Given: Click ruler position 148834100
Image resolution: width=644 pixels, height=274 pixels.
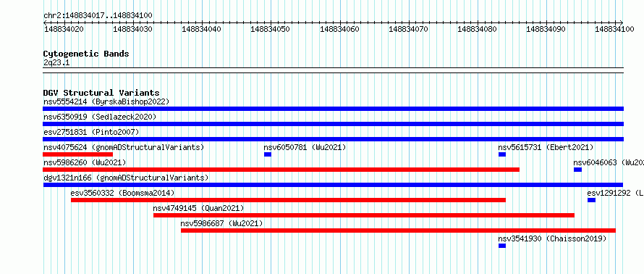Looking at the screenshot, I should 615,29.
